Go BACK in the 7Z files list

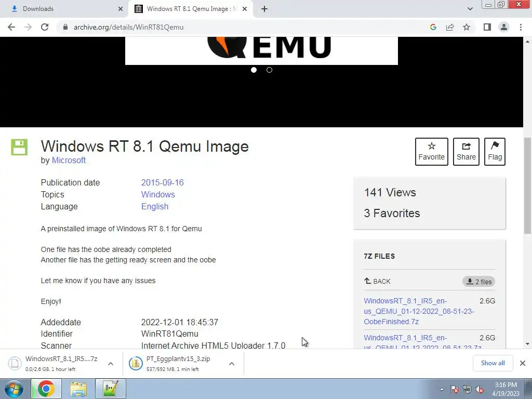click(377, 281)
